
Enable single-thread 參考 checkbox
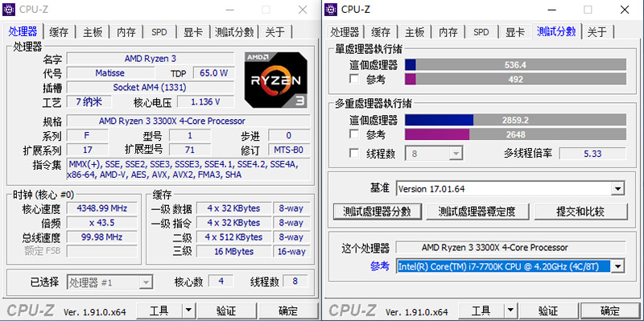[x=354, y=79]
